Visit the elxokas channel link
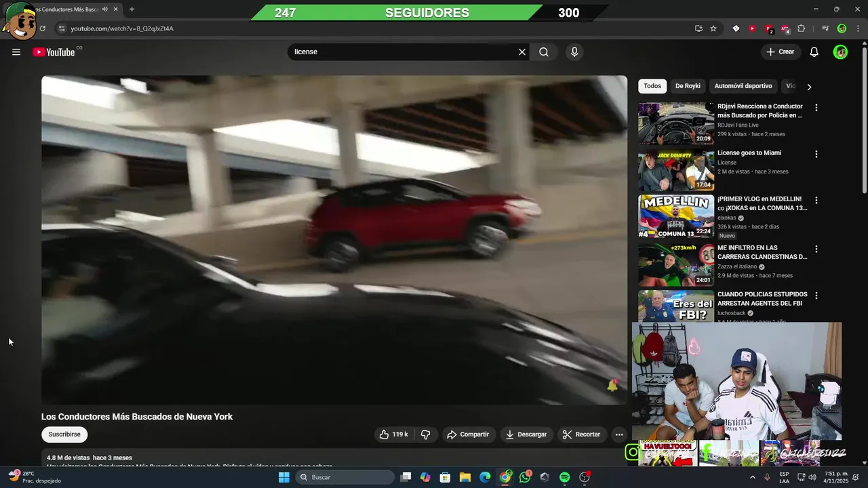Image resolution: width=868 pixels, height=488 pixels. [x=727, y=218]
